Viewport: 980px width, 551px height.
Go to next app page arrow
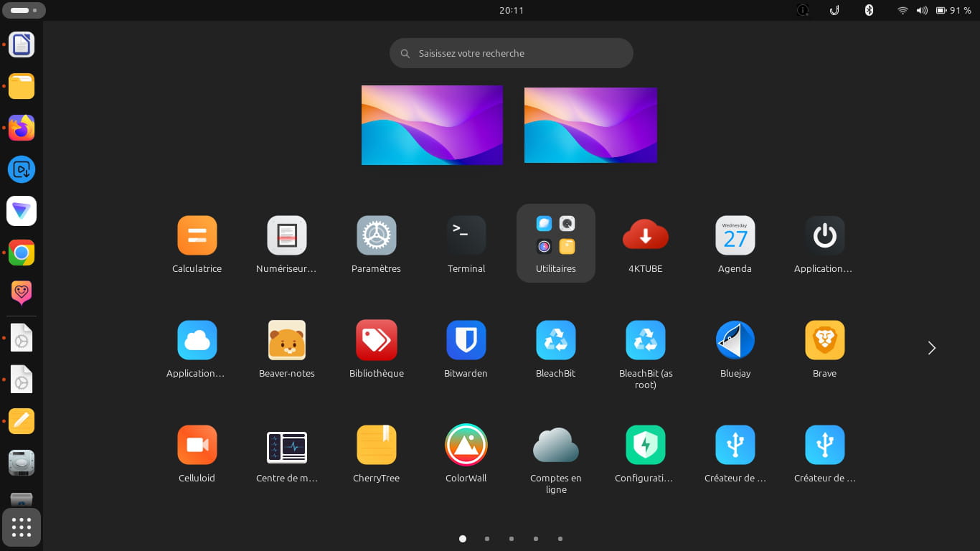pos(931,348)
